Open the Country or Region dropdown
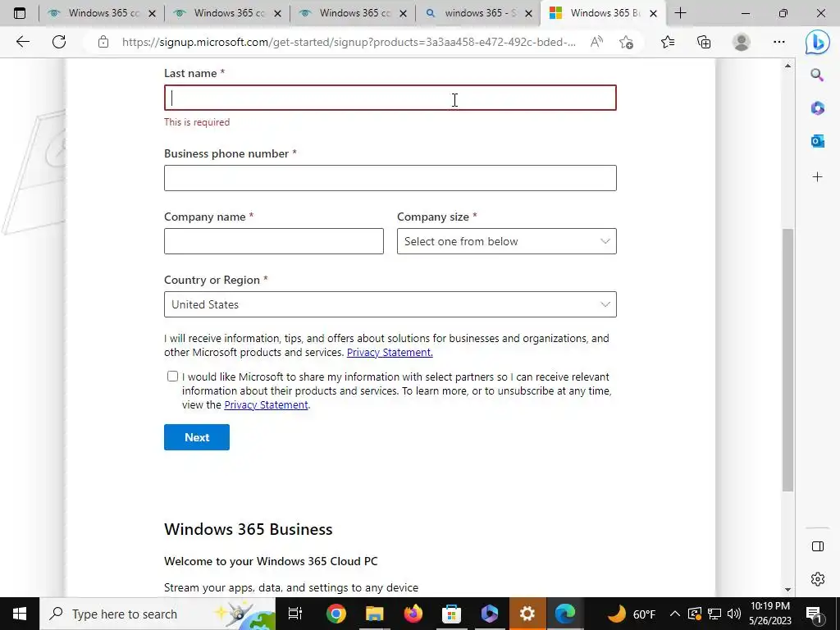 pyautogui.click(x=390, y=304)
